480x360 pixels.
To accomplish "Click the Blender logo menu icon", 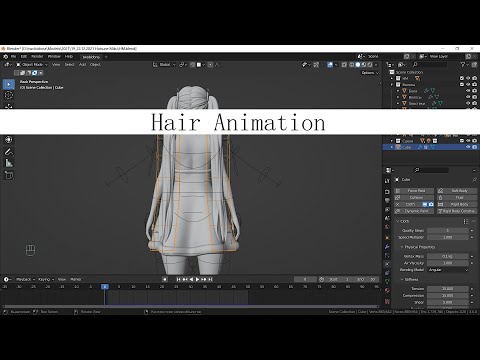I will click(6, 57).
